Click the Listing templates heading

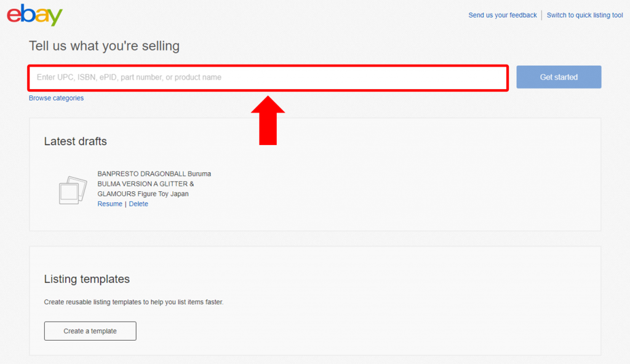[87, 279]
